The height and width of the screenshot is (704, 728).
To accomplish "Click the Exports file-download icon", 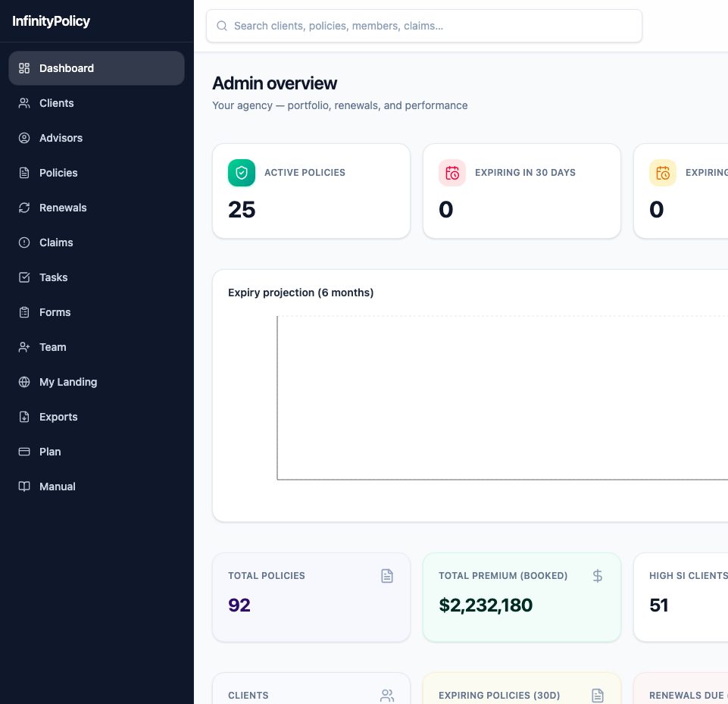I will pos(24,417).
